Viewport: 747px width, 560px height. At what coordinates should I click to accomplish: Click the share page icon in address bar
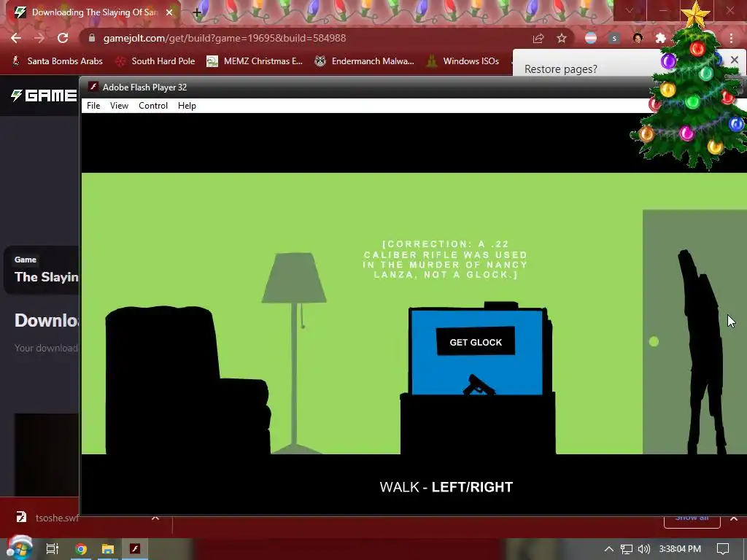coord(538,38)
